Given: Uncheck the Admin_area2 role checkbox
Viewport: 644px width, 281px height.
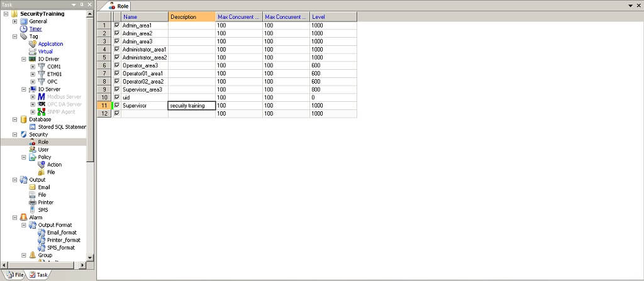Looking at the screenshot, I should (117, 33).
